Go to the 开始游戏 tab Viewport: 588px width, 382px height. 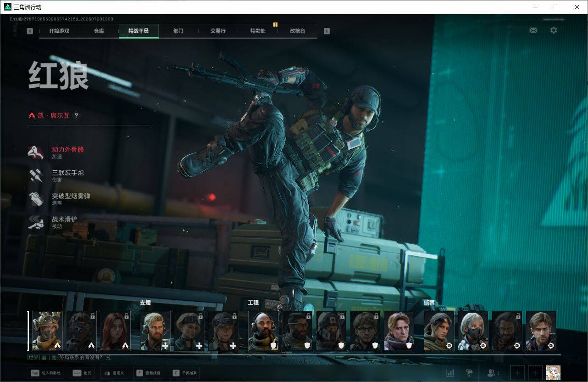pyautogui.click(x=59, y=31)
